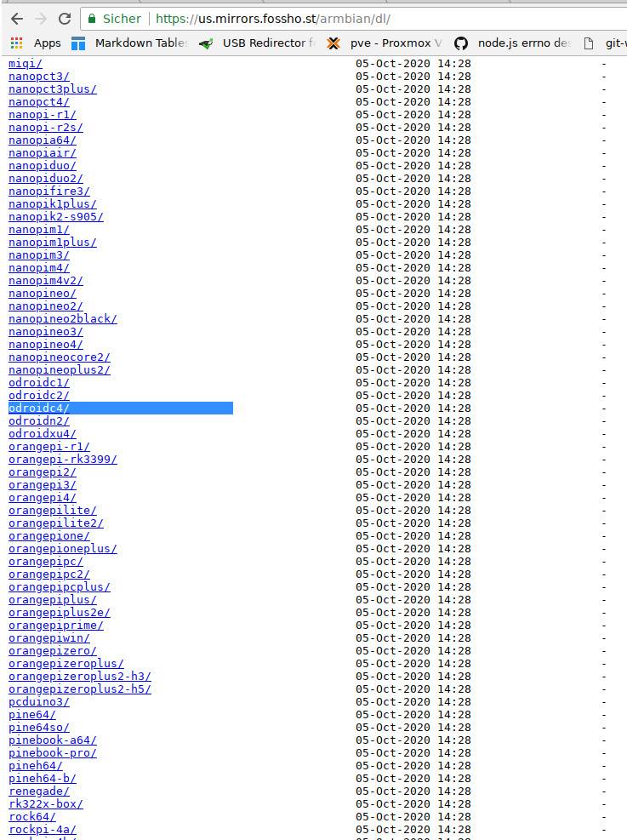Viewport: 627px width, 840px height.
Task: Open the nanopim4v2/ directory
Action: pyautogui.click(x=45, y=281)
